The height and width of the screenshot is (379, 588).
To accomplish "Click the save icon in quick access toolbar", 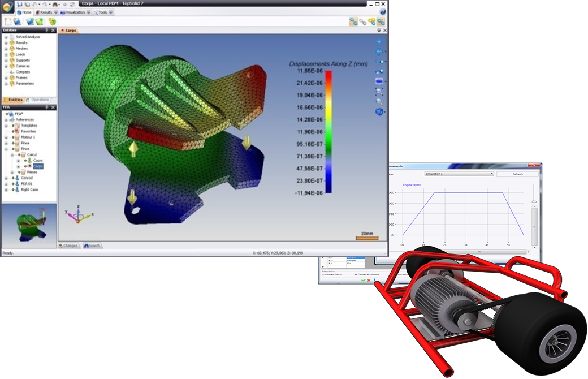I will (19, 4).
